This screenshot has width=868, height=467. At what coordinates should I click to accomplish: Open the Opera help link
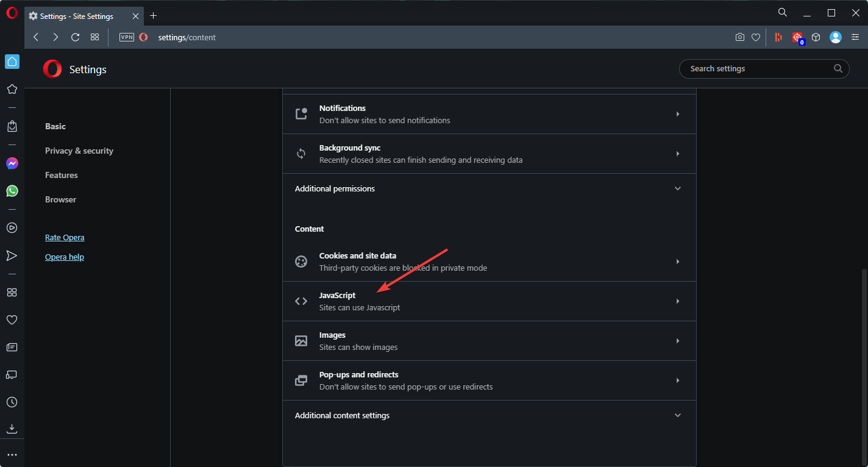[x=65, y=257]
